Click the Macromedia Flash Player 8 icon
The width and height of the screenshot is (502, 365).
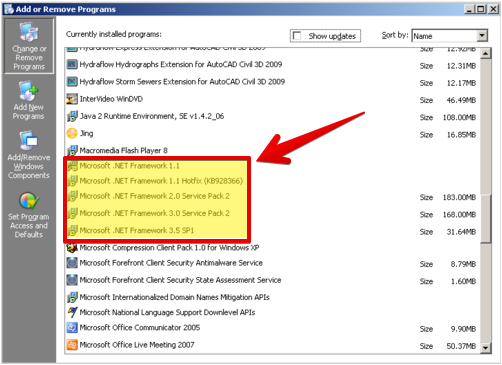[72, 151]
